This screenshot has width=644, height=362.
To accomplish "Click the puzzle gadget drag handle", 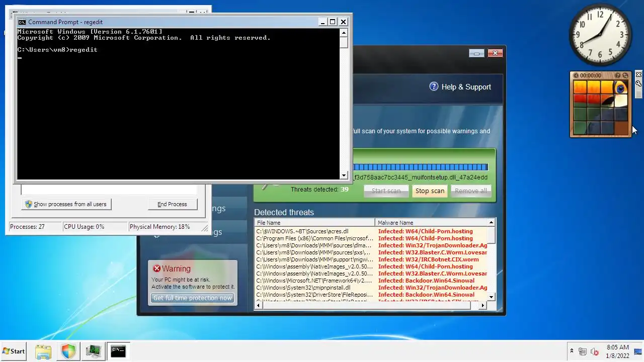I will pos(638,94).
